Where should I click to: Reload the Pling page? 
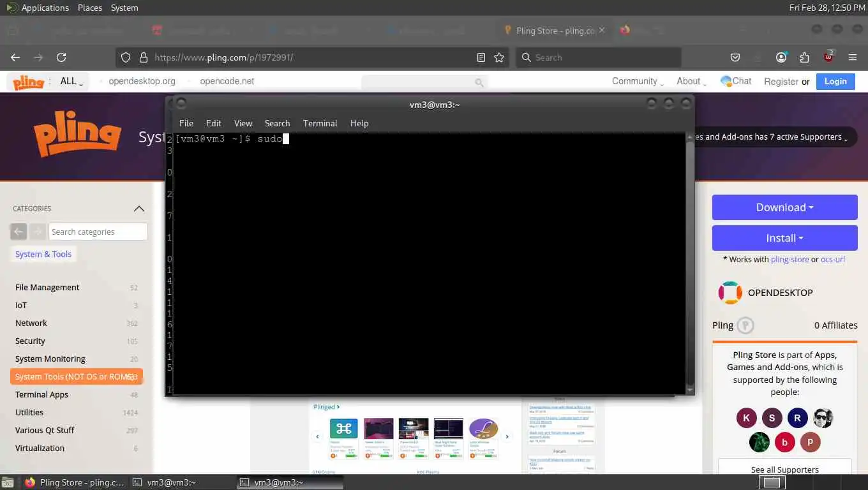tap(61, 57)
